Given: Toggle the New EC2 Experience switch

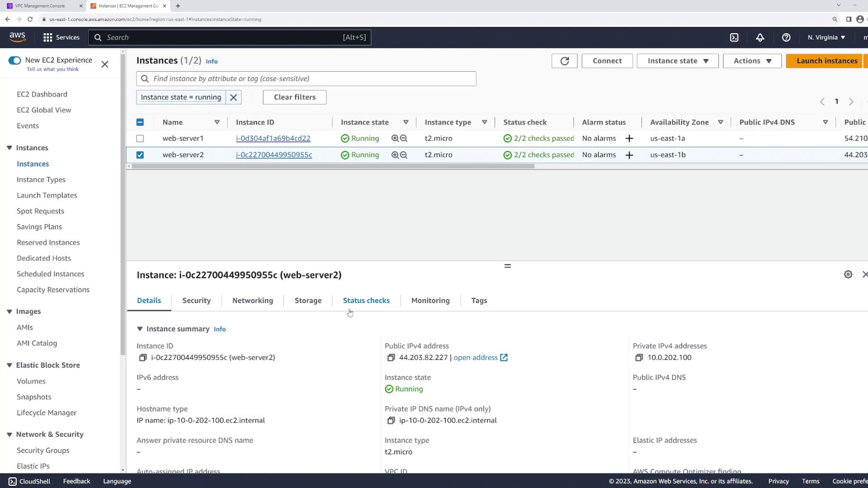Looking at the screenshot, I should (x=14, y=60).
